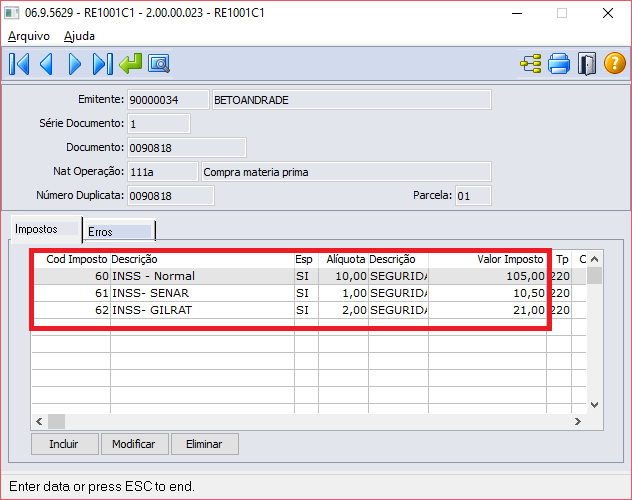Click the BETOANDRADE name field
This screenshot has width=632, height=500.
pyautogui.click(x=351, y=100)
